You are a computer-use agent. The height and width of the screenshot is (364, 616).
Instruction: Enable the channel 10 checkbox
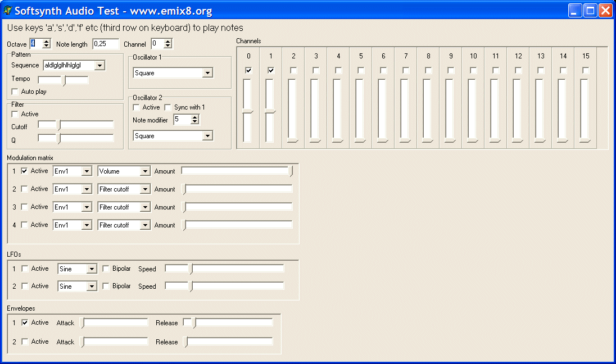[x=473, y=70]
